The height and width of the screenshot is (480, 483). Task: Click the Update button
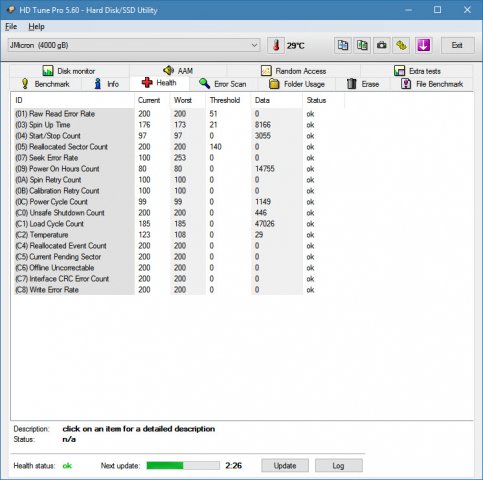[285, 466]
